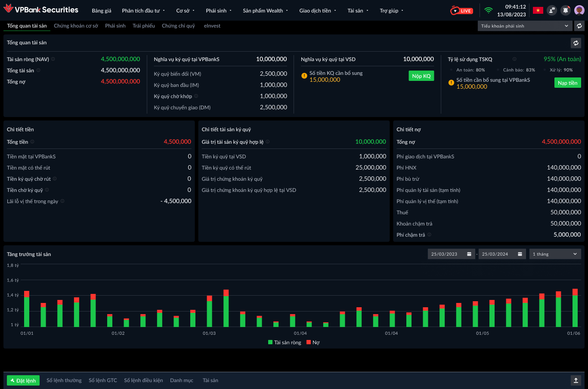Click the user profile avatar

coord(579,10)
